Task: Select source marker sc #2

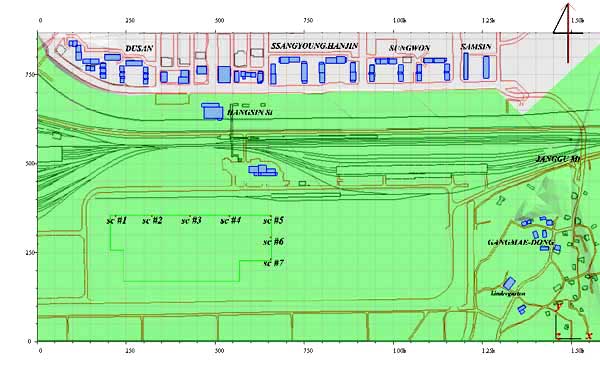Action: (x=152, y=220)
